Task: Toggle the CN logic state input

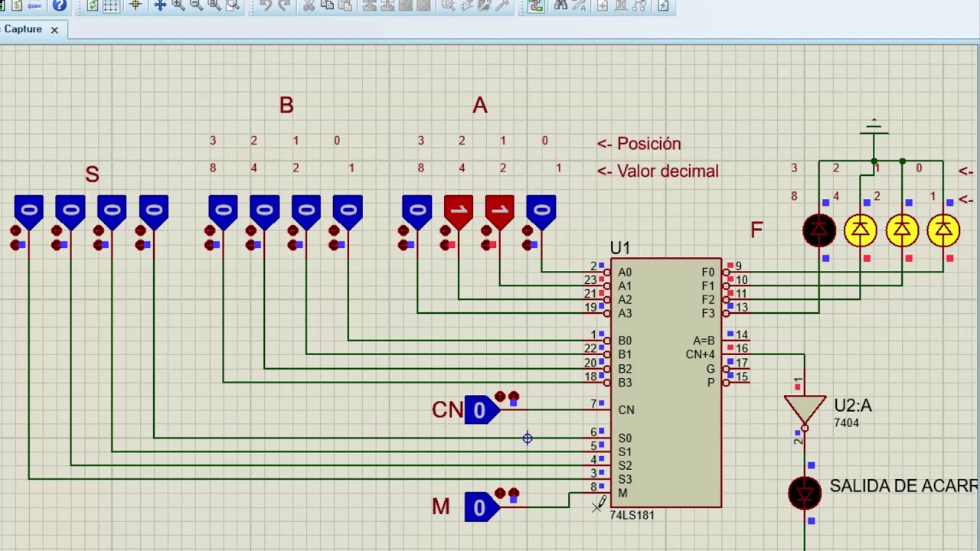Action: click(481, 410)
